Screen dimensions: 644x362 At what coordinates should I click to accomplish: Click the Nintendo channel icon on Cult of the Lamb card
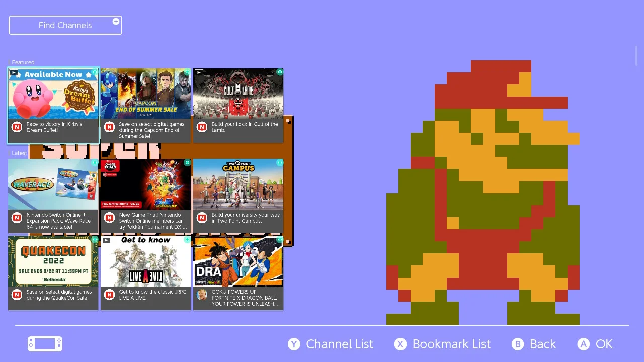202,127
